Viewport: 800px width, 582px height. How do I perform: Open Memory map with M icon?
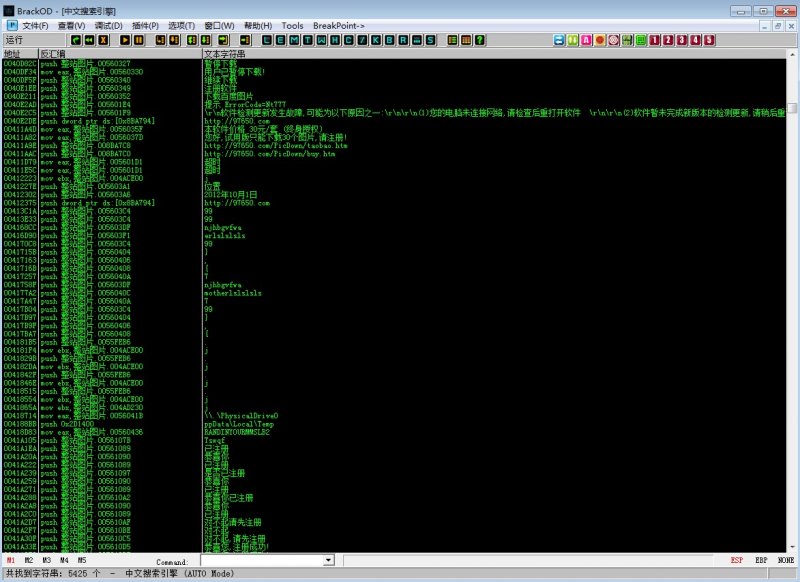pyautogui.click(x=294, y=40)
